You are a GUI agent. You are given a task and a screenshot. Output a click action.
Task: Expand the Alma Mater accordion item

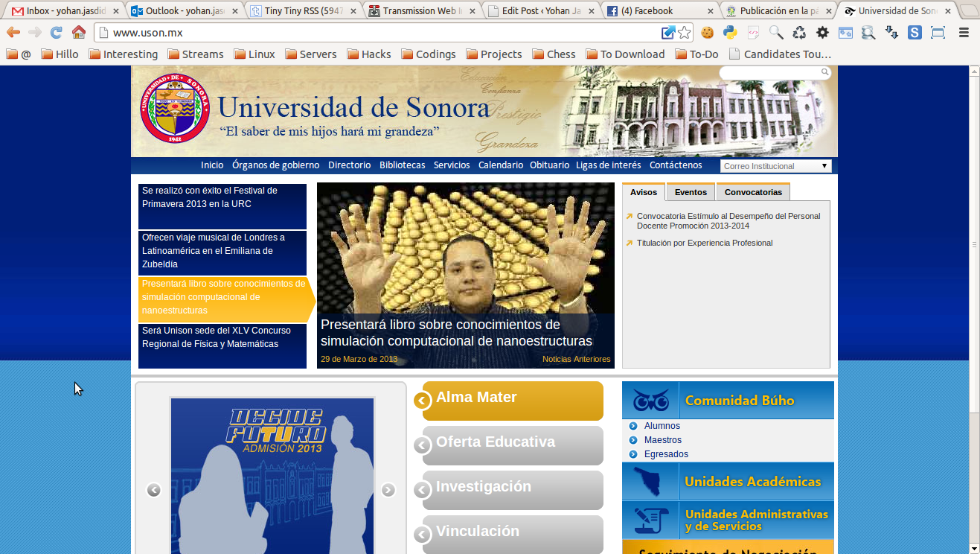coord(513,401)
